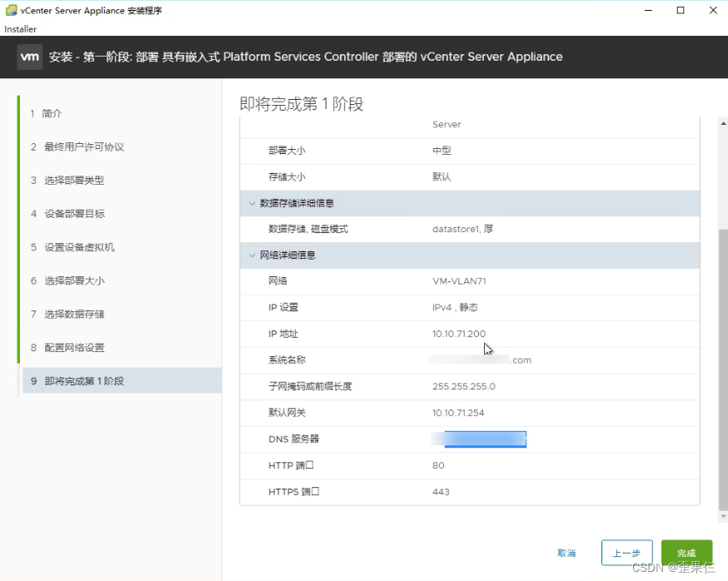The width and height of the screenshot is (728, 581).
Task: Click the network value VM-VLAN71
Action: [459, 281]
